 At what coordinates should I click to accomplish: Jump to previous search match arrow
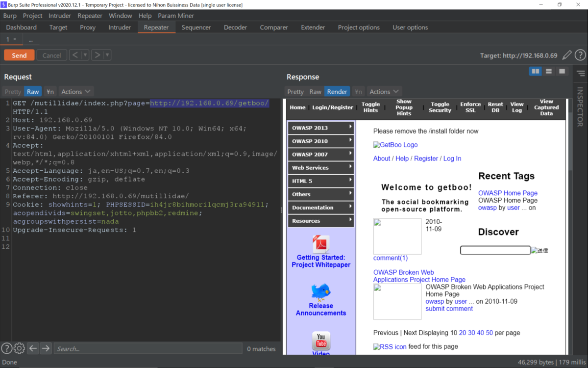(33, 348)
